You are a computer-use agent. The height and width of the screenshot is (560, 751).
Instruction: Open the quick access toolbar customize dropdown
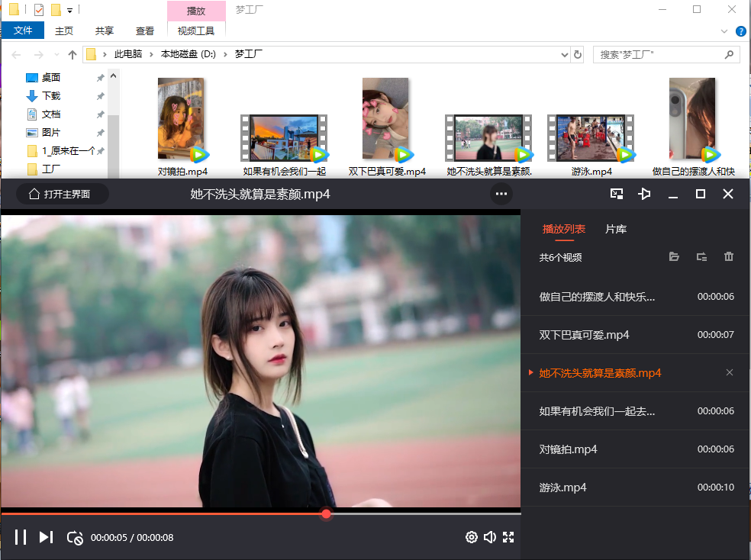70,10
